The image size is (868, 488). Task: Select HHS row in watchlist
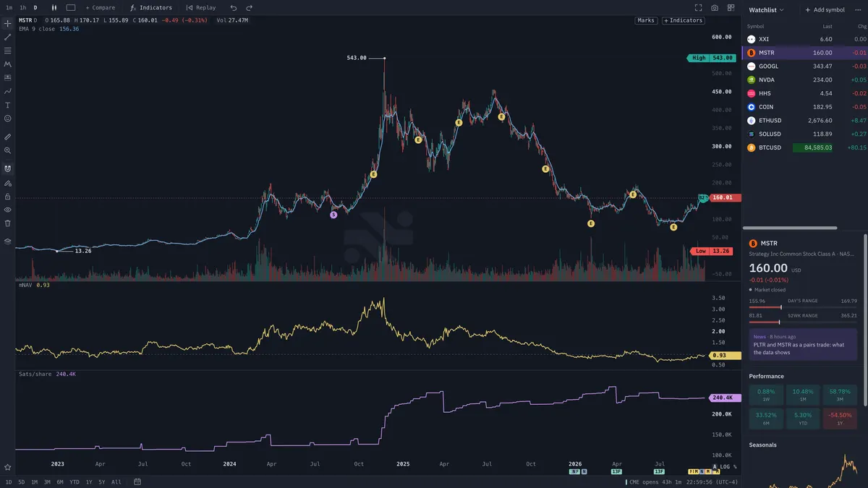(805, 93)
